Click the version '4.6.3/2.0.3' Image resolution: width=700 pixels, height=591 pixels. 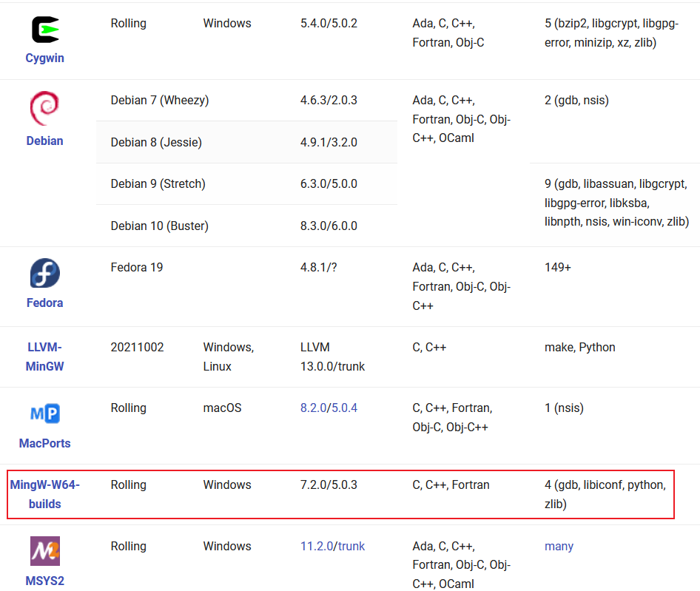click(x=329, y=100)
